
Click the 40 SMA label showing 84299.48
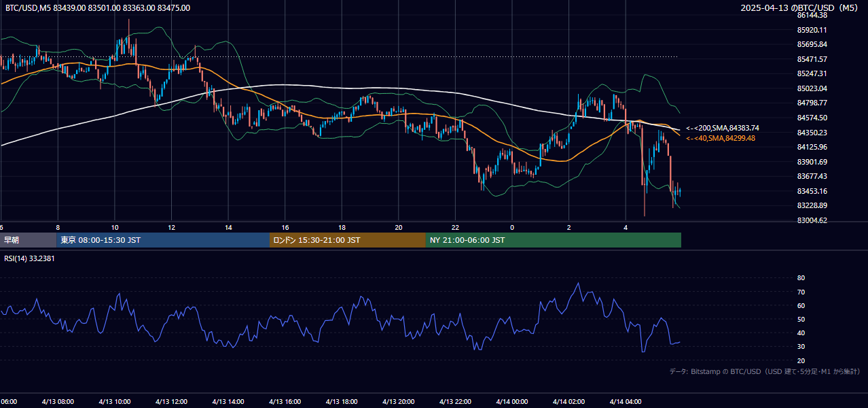point(721,138)
